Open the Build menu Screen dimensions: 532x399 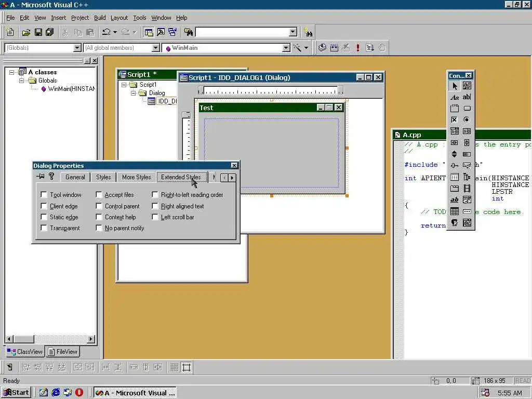[100, 18]
